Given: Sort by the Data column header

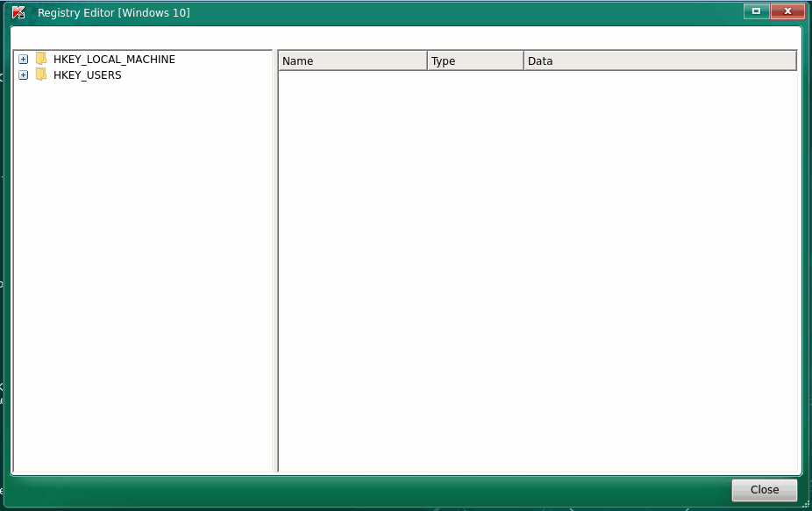Looking at the screenshot, I should pos(659,60).
